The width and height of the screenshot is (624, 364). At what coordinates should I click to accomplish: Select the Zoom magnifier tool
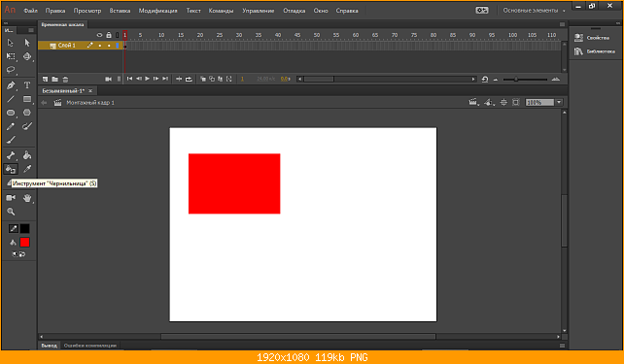(11, 212)
